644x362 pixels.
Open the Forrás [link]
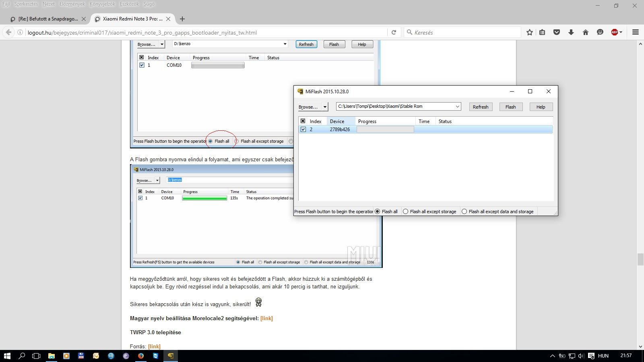[154, 346]
